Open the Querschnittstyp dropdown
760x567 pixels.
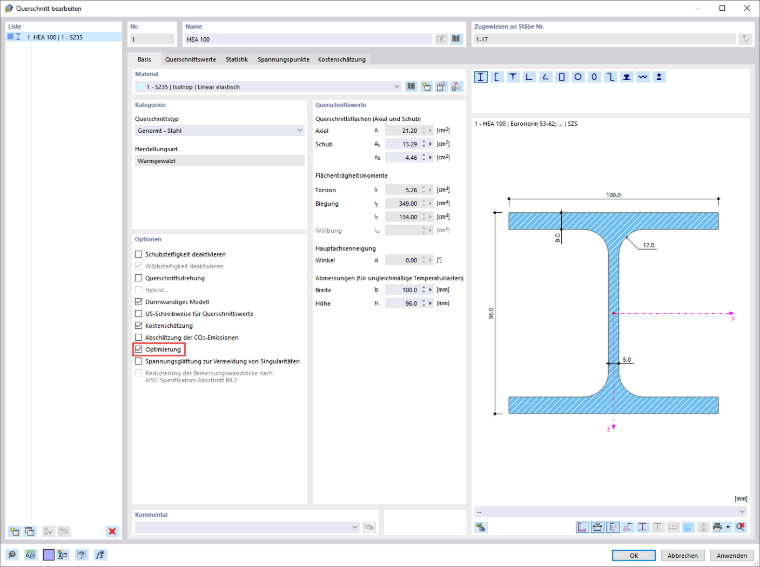click(x=220, y=130)
